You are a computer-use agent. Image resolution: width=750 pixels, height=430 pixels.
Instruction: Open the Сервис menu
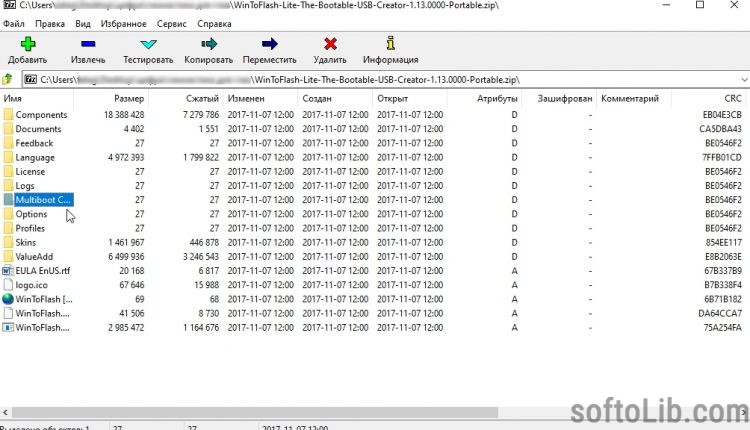coord(172,23)
